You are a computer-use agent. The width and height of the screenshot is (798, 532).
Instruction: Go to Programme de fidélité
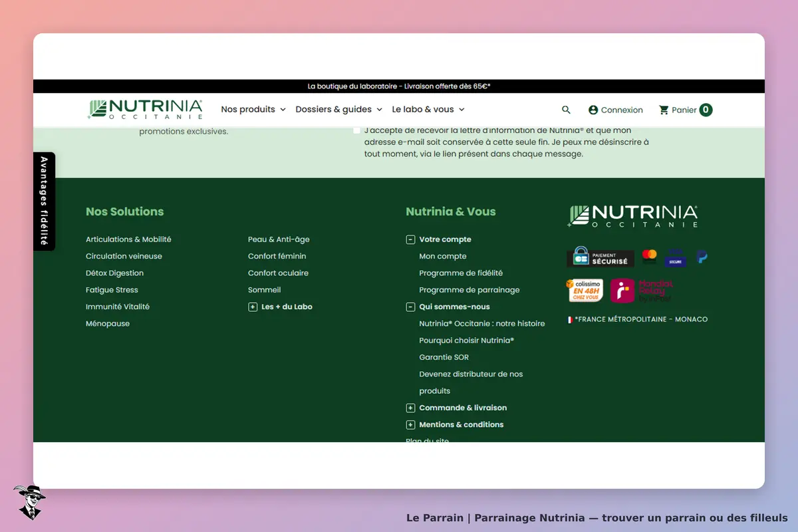461,273
